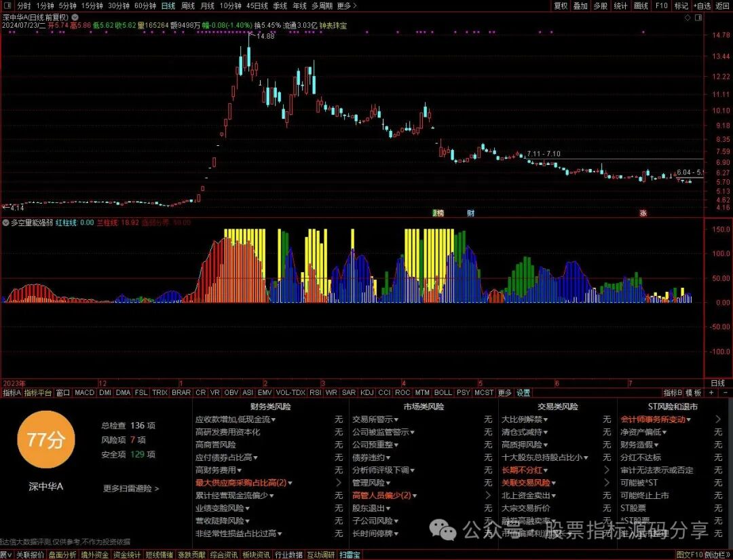Toggle the side panel icon near diamond
The height and width of the screenshot is (560, 733).
(x=698, y=18)
